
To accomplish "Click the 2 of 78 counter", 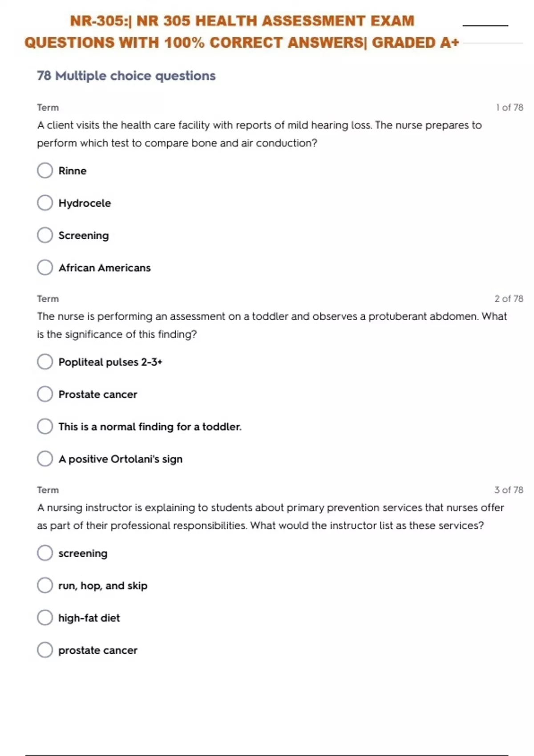I will tap(508, 299).
